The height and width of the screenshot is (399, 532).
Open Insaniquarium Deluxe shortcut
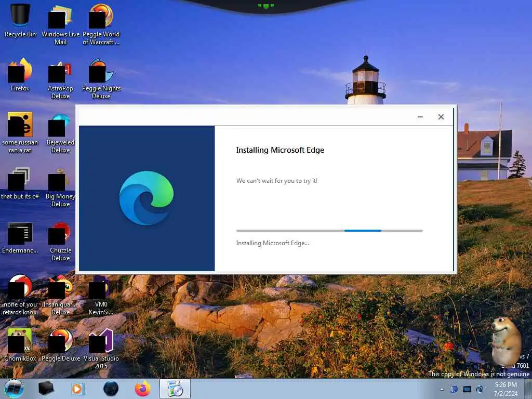pos(60,295)
